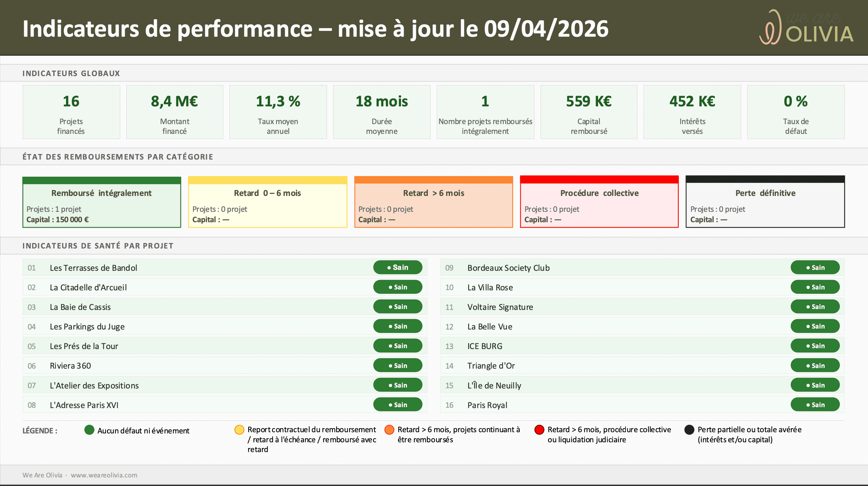Click the 'Perte définitive' black color band
This screenshot has height=486, width=868.
click(x=765, y=179)
